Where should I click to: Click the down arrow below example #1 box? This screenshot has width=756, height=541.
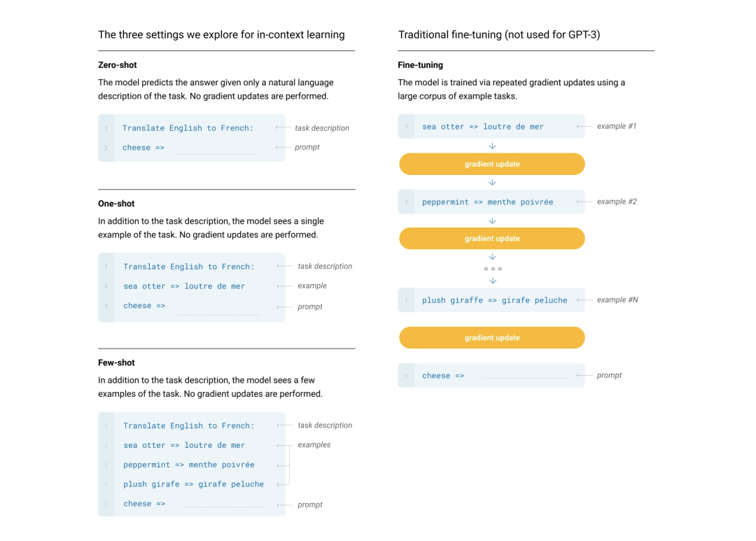[x=492, y=146]
